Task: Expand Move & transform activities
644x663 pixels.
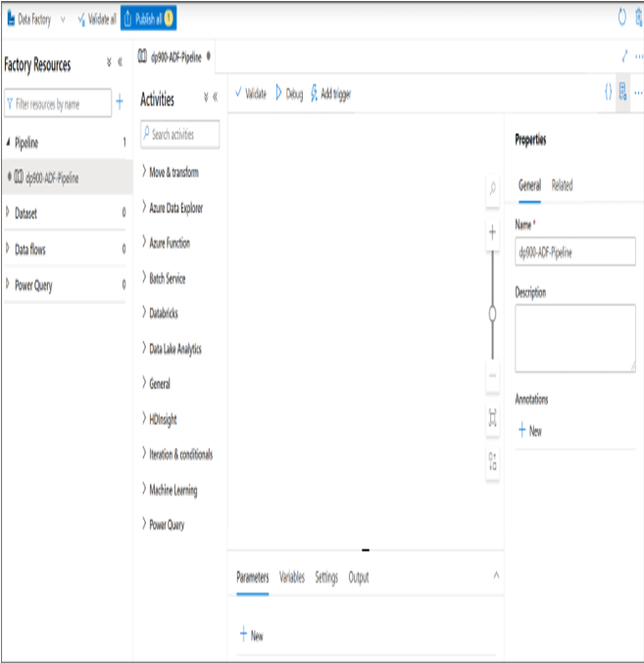Action: 171,172
